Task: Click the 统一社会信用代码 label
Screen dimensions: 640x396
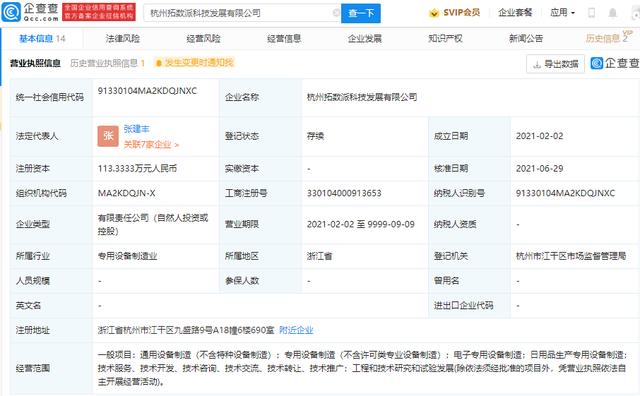Action: (50, 97)
